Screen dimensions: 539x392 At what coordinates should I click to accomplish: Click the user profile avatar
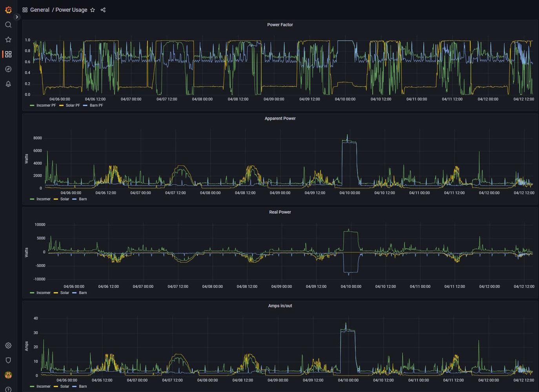pyautogui.click(x=8, y=375)
